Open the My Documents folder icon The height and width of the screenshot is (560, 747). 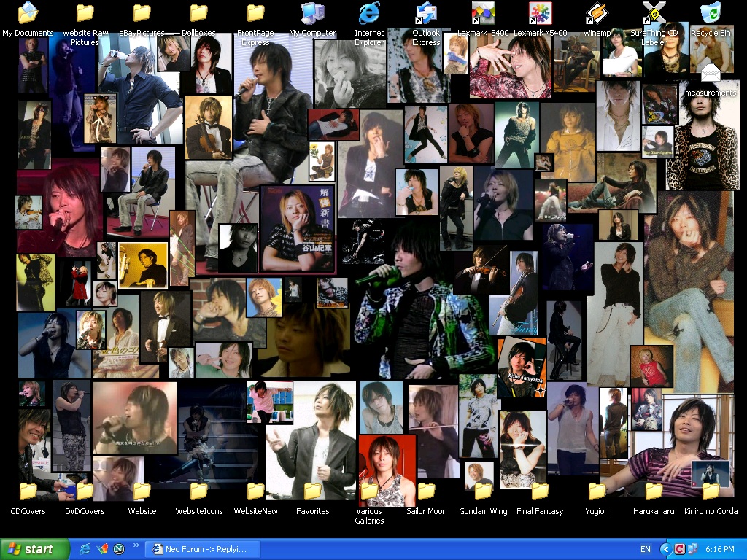[x=28, y=14]
